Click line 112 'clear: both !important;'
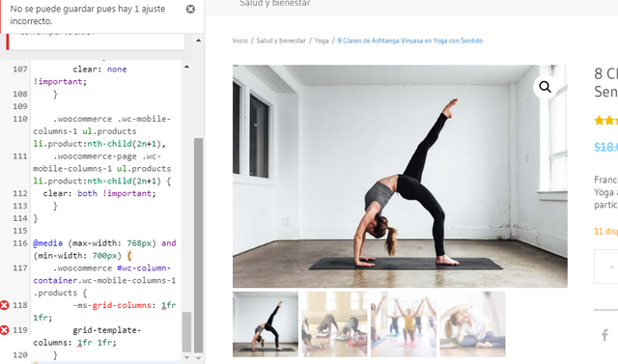618x364 pixels. pos(99,193)
